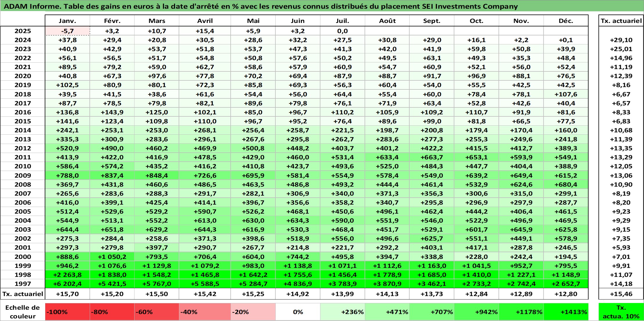Select the 2008 row label
The height and width of the screenshot is (321, 644).
[23, 185]
